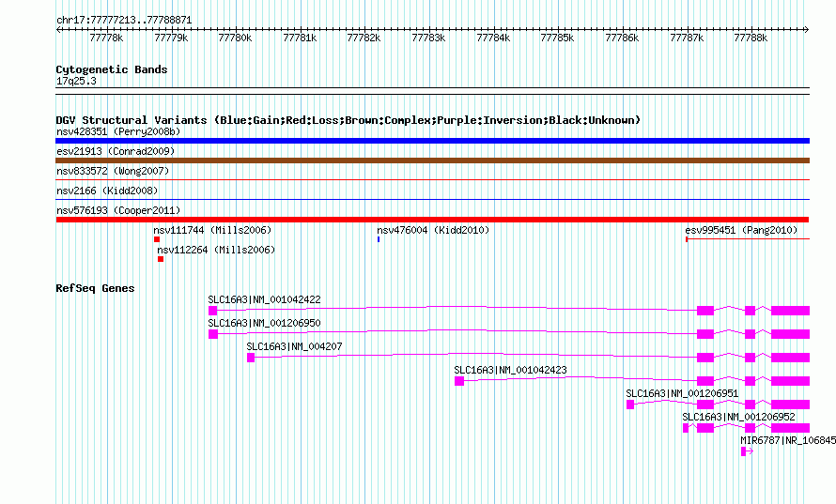
Task: Click the nsv111744 Mills2006 red loss marker
Action: coord(157,239)
